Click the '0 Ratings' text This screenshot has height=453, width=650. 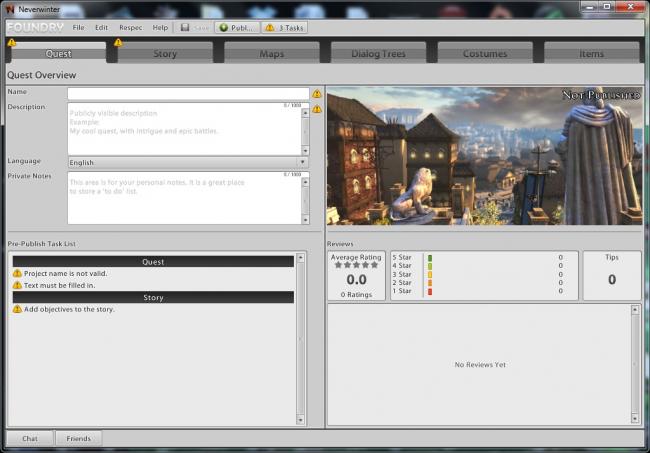pyautogui.click(x=357, y=295)
